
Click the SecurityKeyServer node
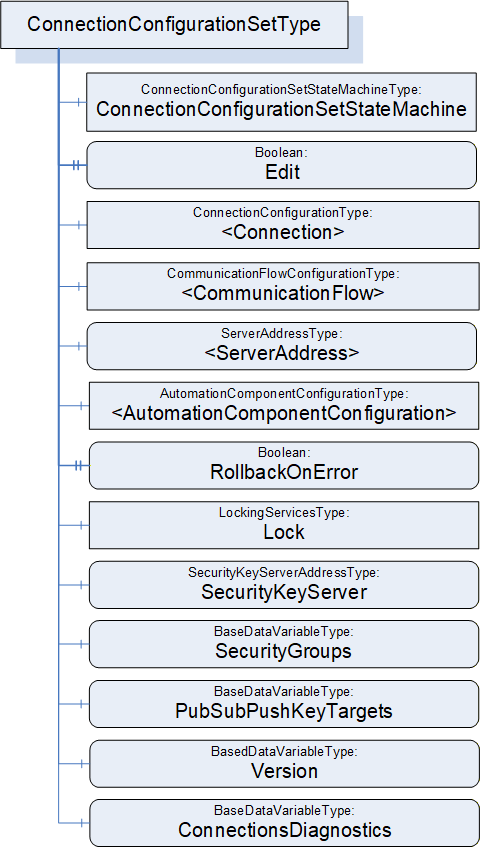pyautogui.click(x=284, y=585)
